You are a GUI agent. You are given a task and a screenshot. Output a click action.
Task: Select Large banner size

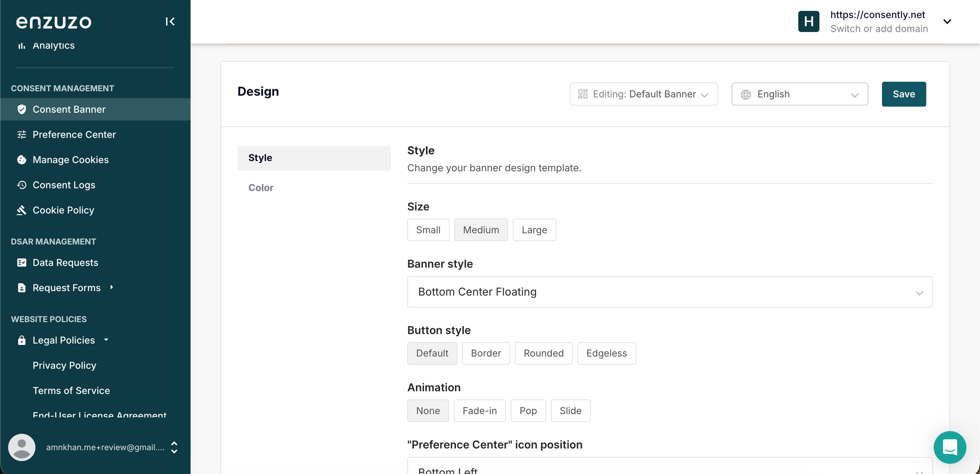click(x=534, y=230)
